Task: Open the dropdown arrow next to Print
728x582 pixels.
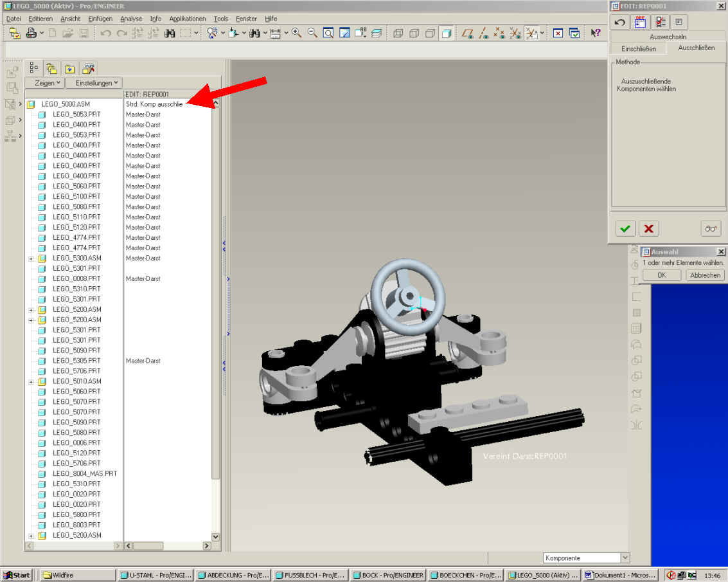Action: [42, 33]
